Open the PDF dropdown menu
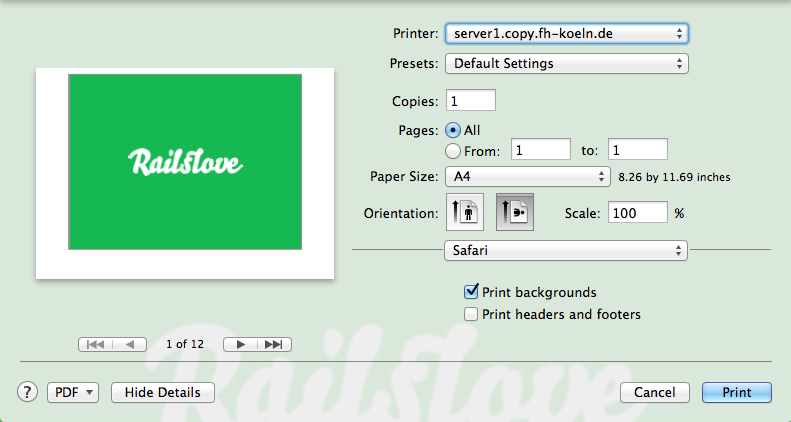 73,392
